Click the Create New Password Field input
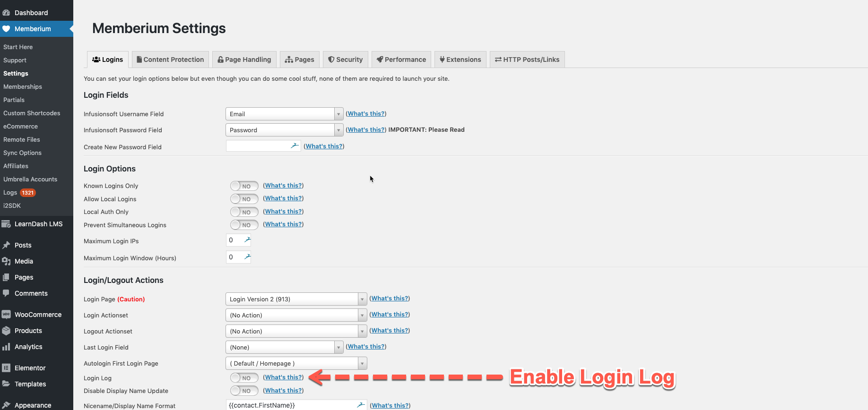868x410 pixels. pyautogui.click(x=263, y=146)
